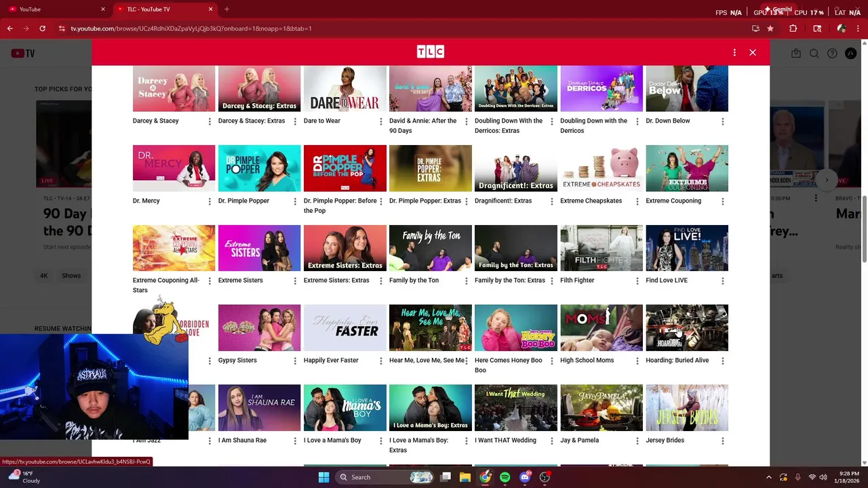Viewport: 868px width, 488px height.
Task: Open Darcey & Stacey: Extras thumbnail
Action: tap(259, 89)
